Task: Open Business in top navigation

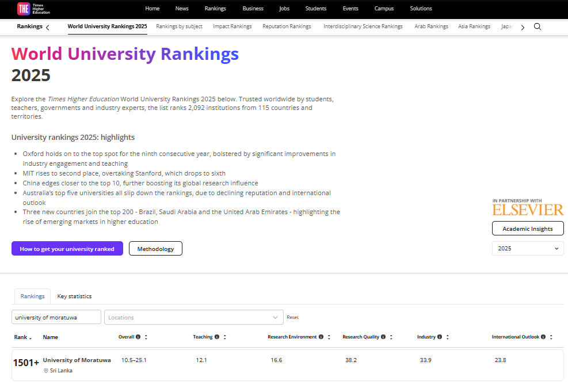Action: (253, 9)
